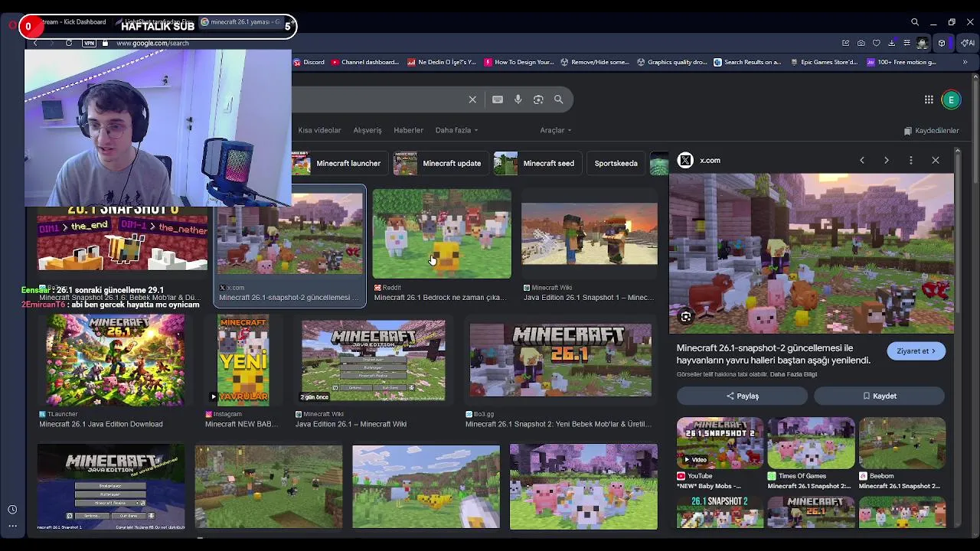Click the Google search magnifier button

coord(558,99)
